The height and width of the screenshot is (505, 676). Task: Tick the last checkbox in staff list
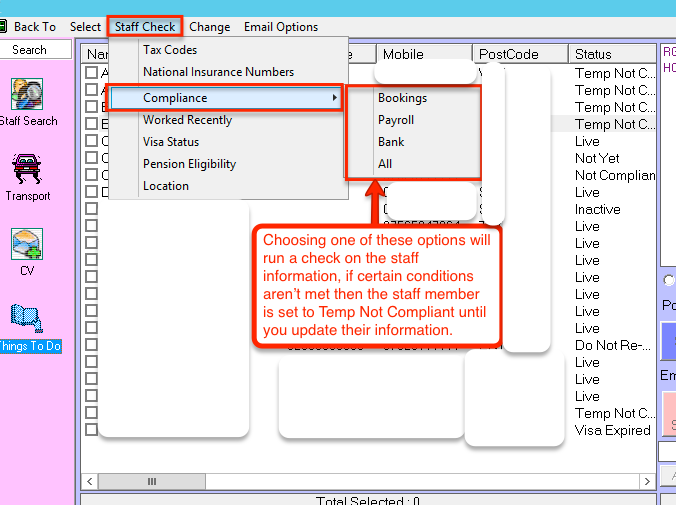pos(92,430)
